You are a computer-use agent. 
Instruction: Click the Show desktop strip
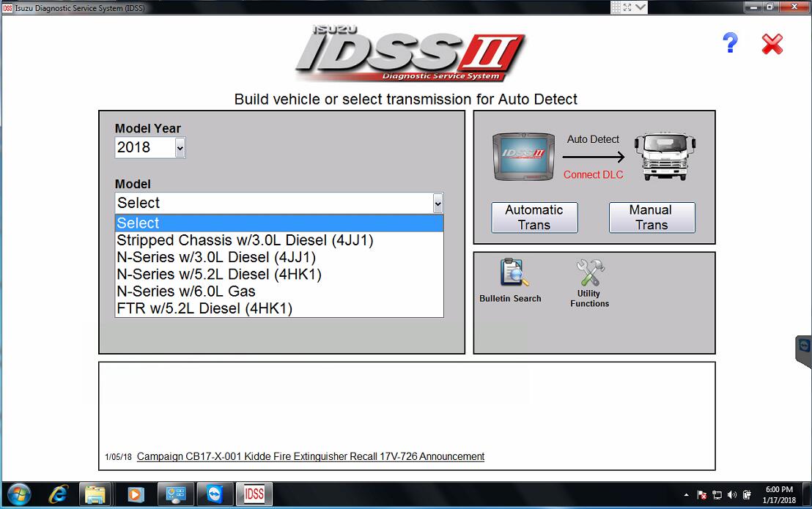tap(808, 495)
